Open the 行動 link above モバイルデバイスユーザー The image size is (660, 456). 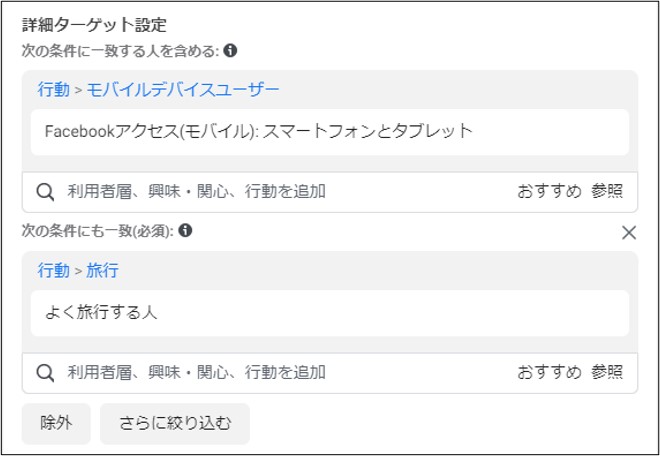[53, 89]
